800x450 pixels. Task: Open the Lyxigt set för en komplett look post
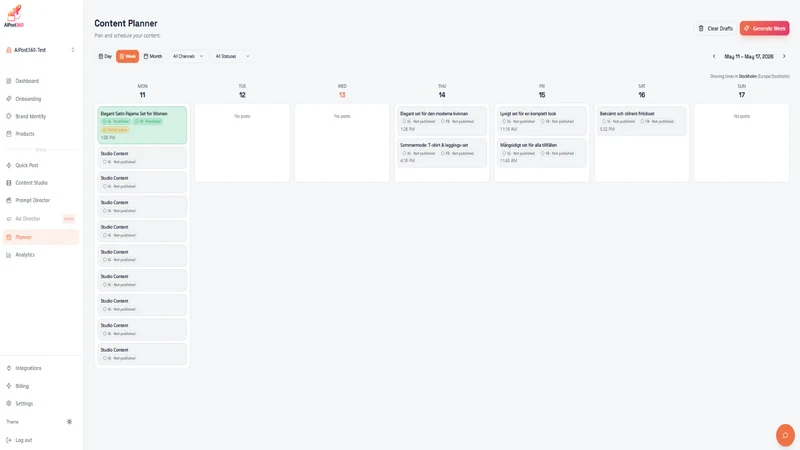click(542, 121)
